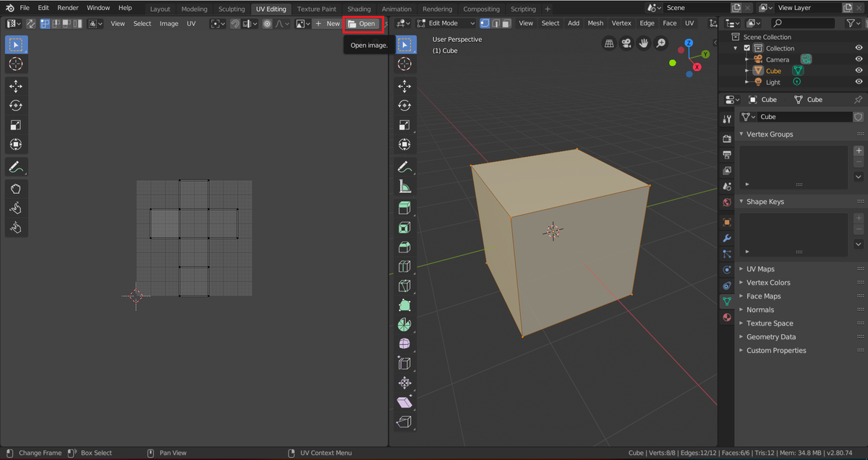Select the Knife tool
This screenshot has width=868, height=460.
click(404, 286)
